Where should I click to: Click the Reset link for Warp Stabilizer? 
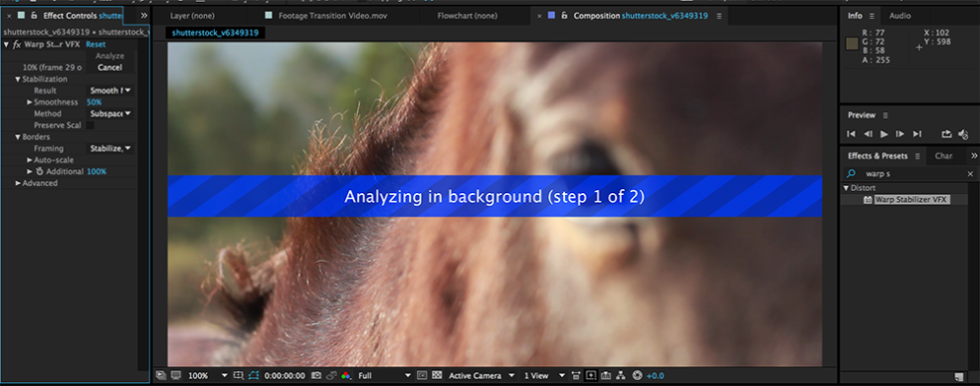click(x=96, y=44)
